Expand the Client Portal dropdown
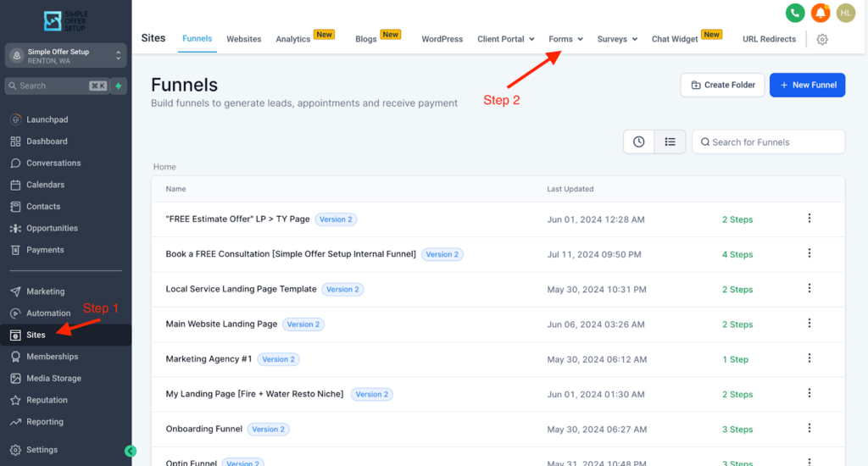This screenshot has width=868, height=466. [506, 39]
